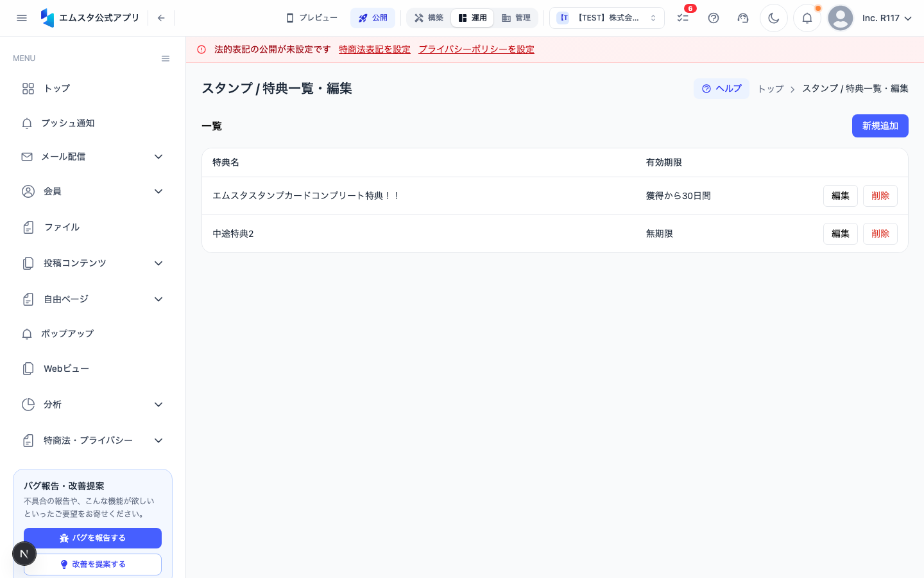Switch to the 構築 mode tab

point(429,18)
